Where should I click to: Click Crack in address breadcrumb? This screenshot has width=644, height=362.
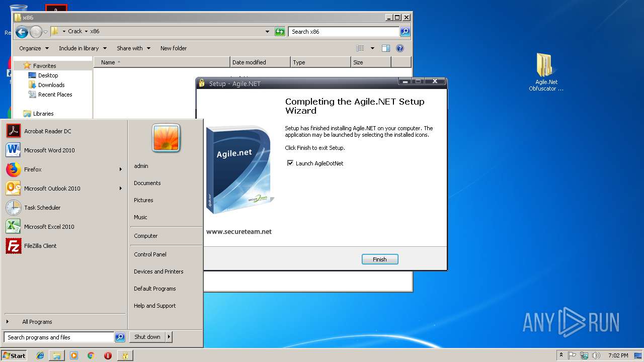tap(75, 31)
